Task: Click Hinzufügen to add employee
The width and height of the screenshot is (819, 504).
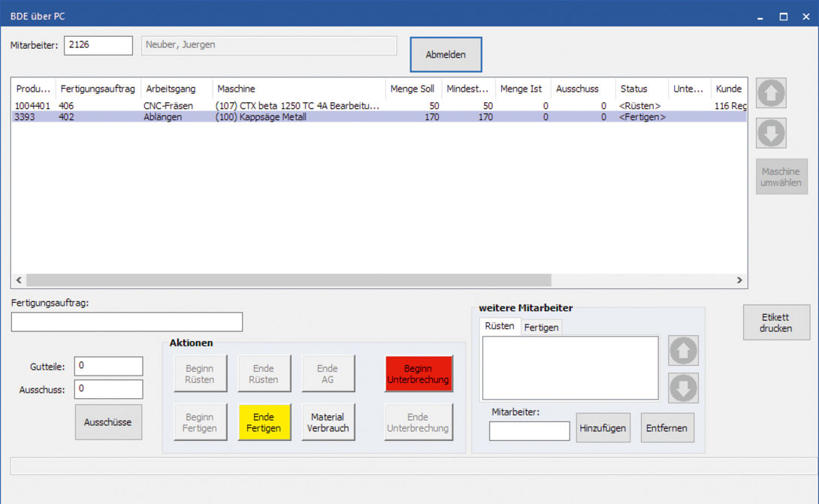Action: tap(603, 427)
